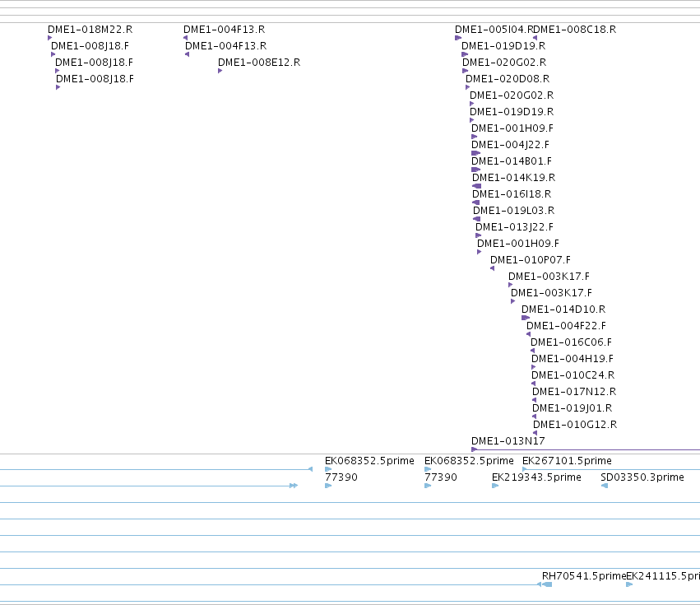The image size is (700, 605).
Task: Click the DME1-010P07.F feature label
Action: (531, 260)
